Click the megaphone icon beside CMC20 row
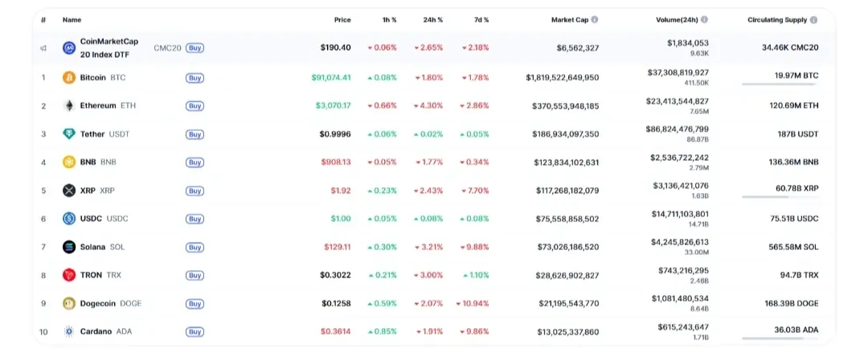This screenshot has width=868, height=353. click(x=43, y=48)
